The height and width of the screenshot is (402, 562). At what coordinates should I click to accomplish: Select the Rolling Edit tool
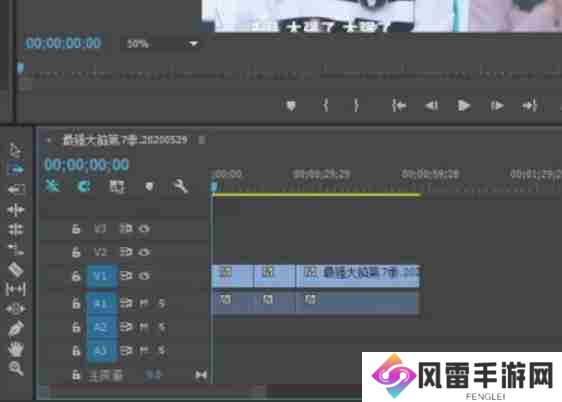(x=16, y=229)
